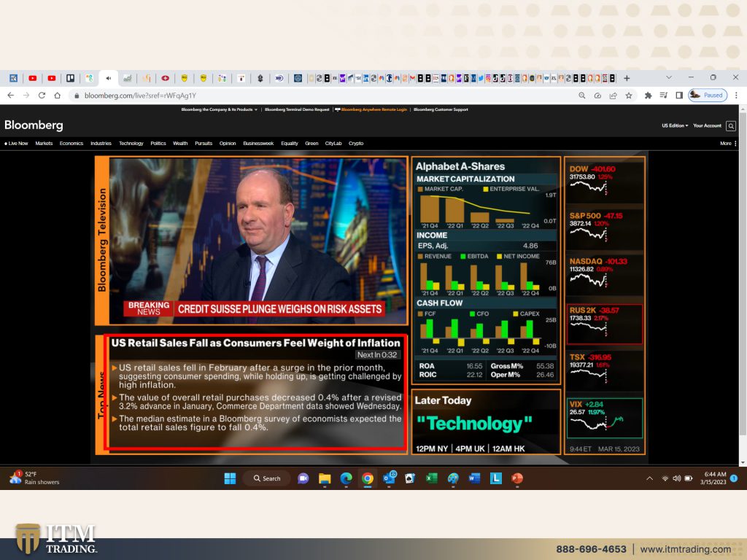
Task: Launch File Explorer from the taskbar
Action: [325, 478]
